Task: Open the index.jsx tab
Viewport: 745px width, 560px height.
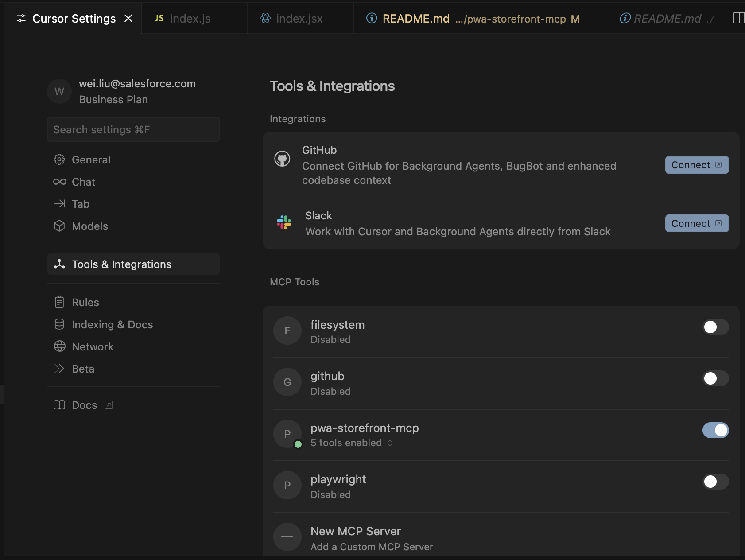Action: [x=299, y=19]
